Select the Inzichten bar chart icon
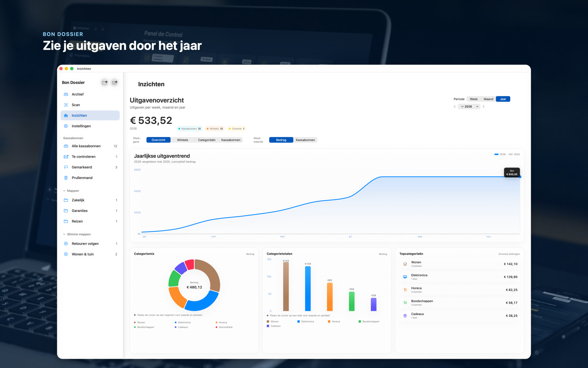The image size is (588, 368). click(x=66, y=115)
